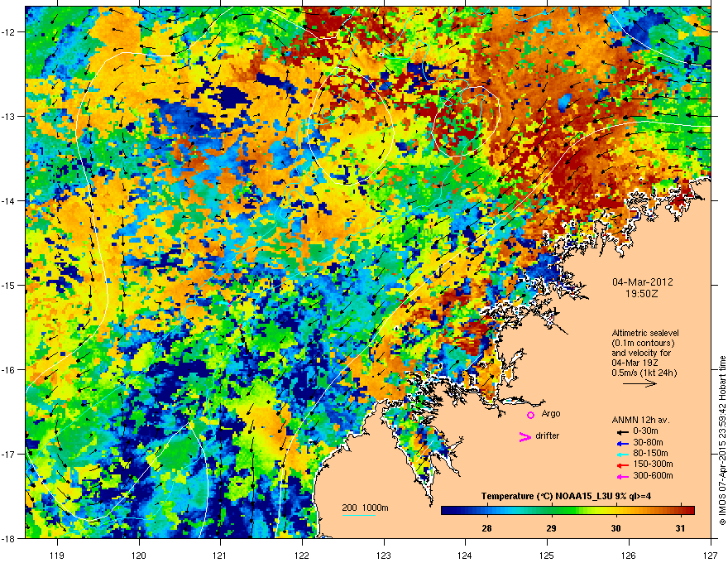The image size is (728, 563).
Task: Click the 30 tick label on colorbar
Action: point(615,528)
